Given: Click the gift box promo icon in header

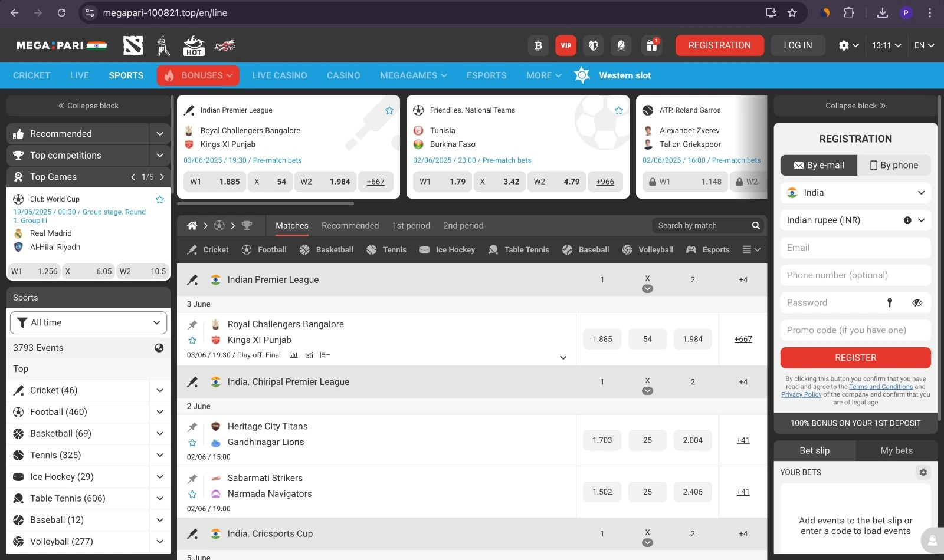Looking at the screenshot, I should coord(651,45).
